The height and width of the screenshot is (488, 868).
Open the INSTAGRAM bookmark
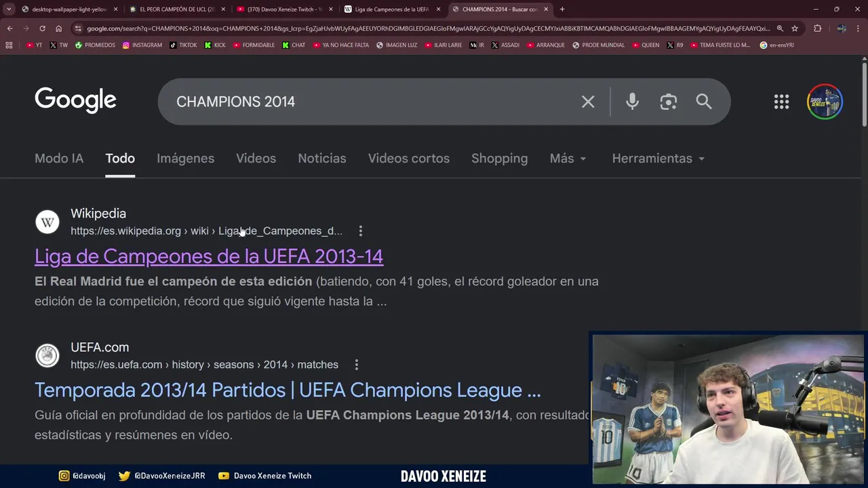142,45
